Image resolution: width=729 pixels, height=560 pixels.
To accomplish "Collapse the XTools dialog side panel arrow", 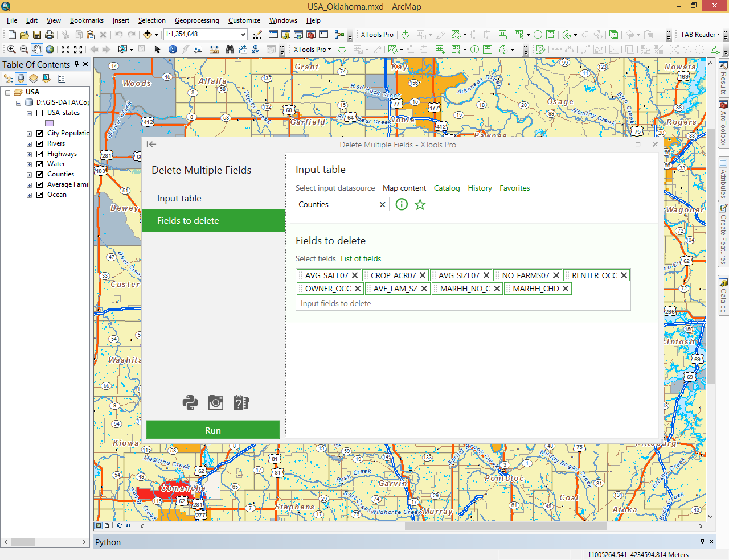I will tap(151, 145).
